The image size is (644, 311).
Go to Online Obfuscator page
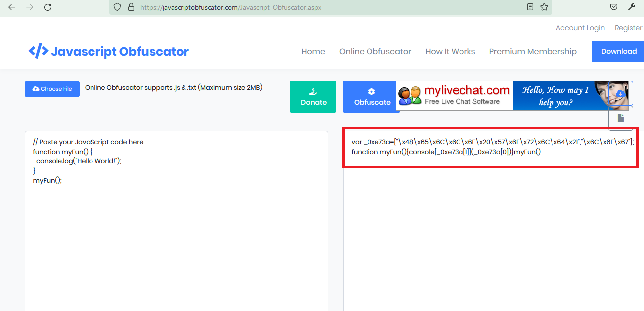click(x=375, y=52)
